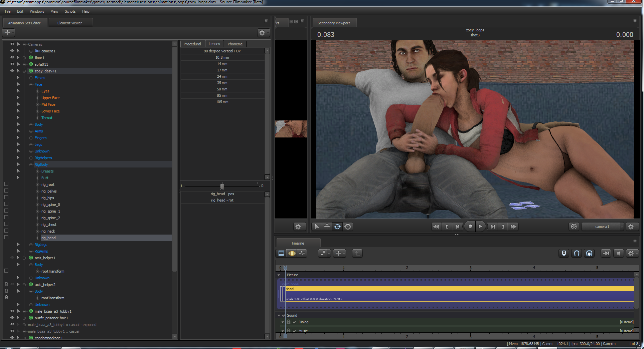Step forward one frame
This screenshot has height=349, width=644.
[493, 227]
